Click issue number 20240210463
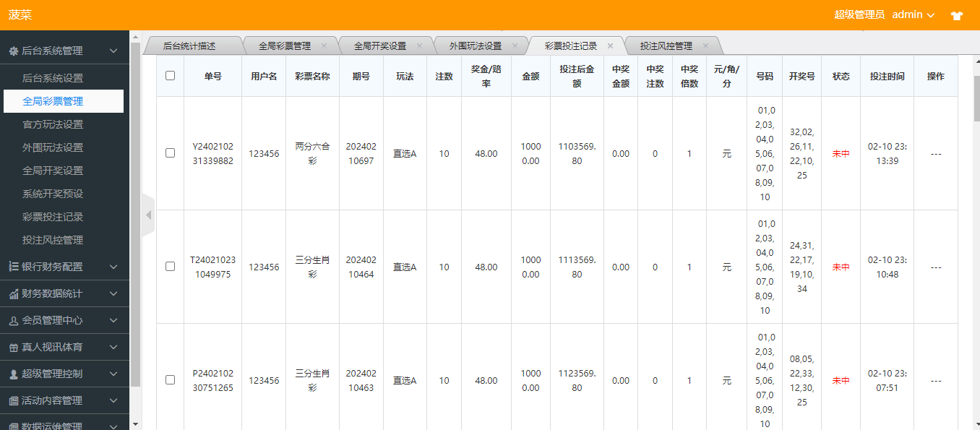This screenshot has width=980, height=430. point(361,380)
